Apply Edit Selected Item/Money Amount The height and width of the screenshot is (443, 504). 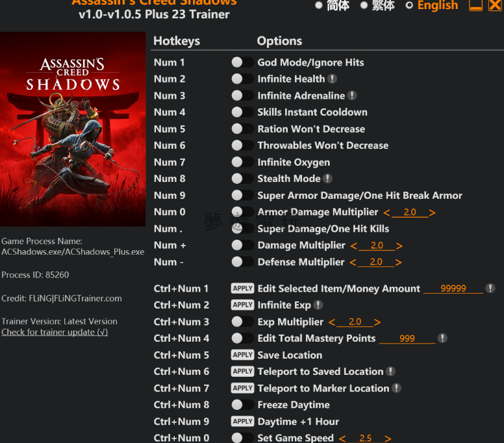242,288
